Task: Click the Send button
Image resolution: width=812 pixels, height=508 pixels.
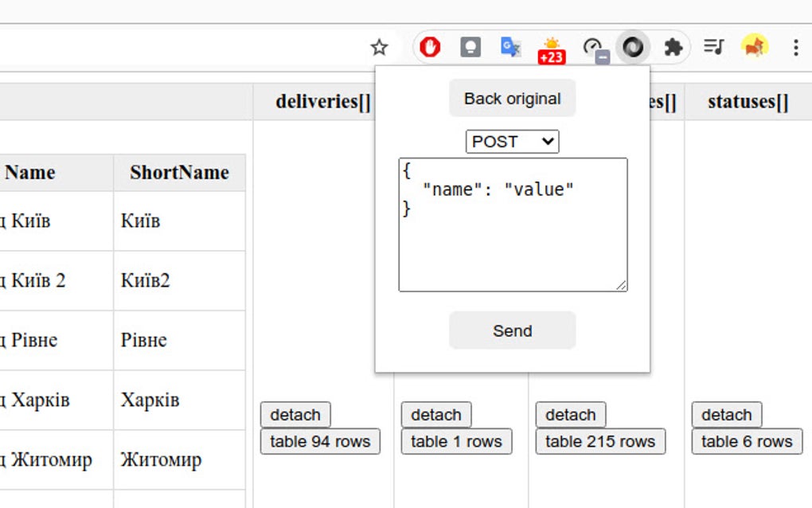Action: 512,330
